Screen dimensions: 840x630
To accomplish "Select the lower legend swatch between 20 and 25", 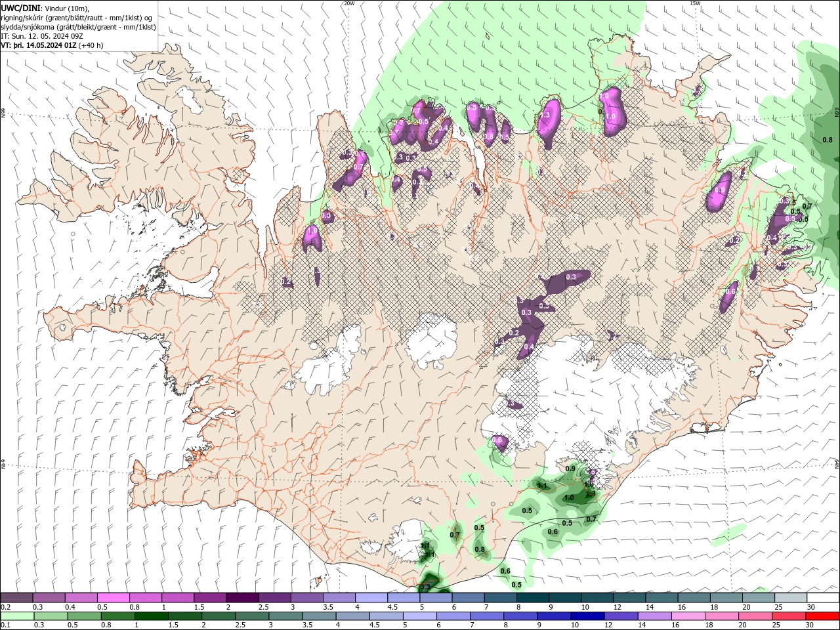I will click(x=756, y=616).
